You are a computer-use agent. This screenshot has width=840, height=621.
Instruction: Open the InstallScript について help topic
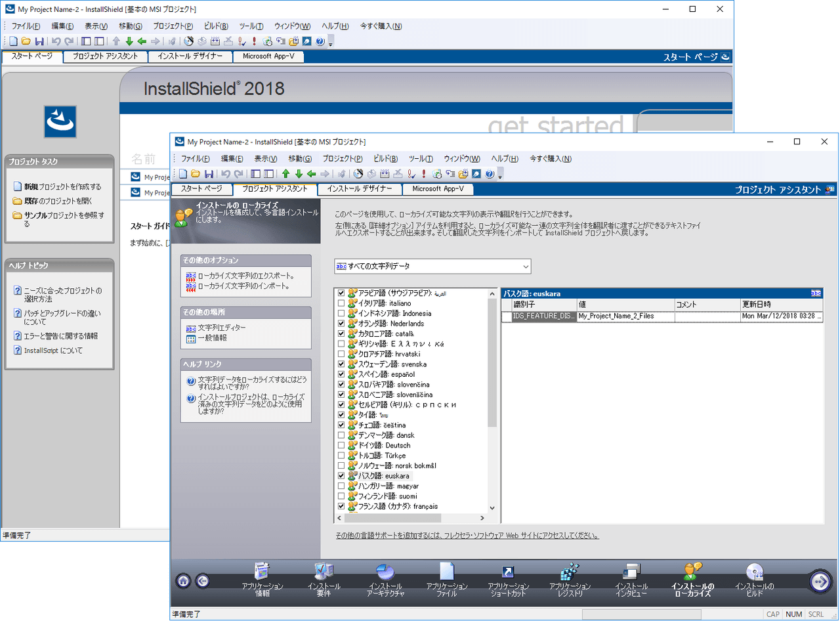[x=53, y=351]
